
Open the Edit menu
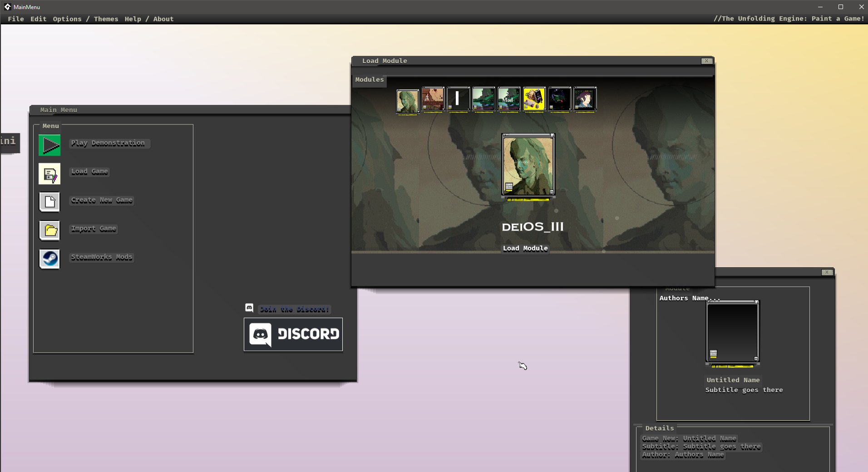coord(39,19)
